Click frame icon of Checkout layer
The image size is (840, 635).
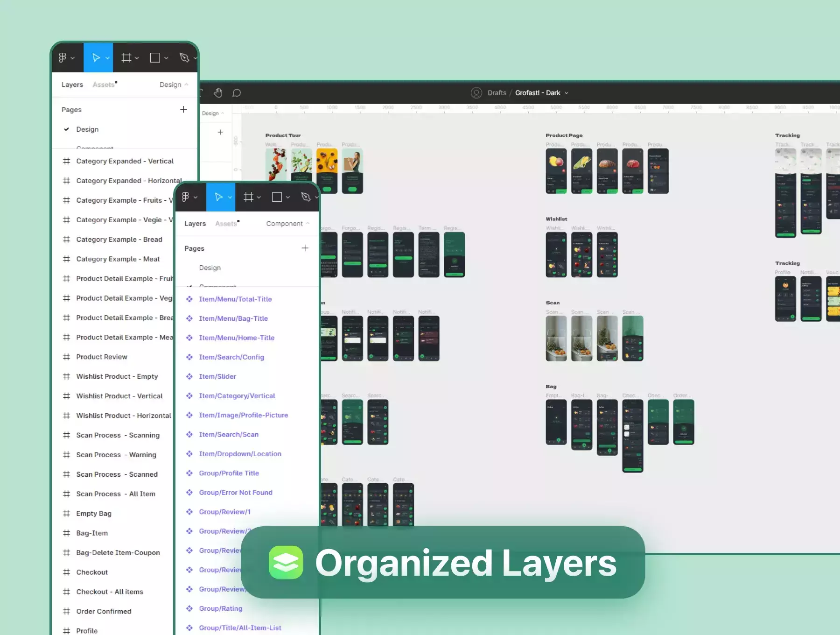point(67,572)
